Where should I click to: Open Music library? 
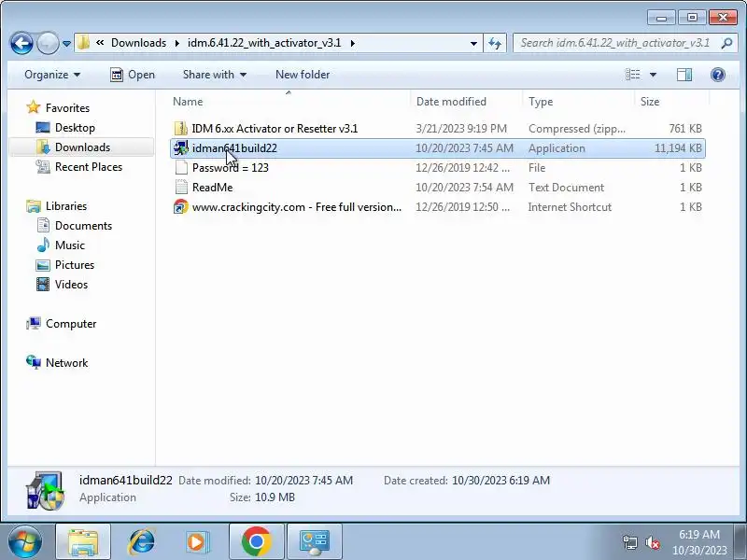coord(69,245)
